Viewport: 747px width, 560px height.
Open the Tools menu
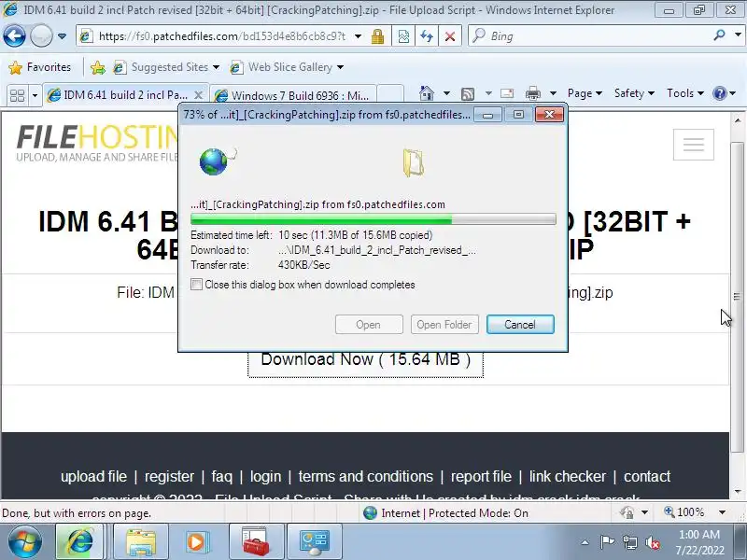pos(685,93)
